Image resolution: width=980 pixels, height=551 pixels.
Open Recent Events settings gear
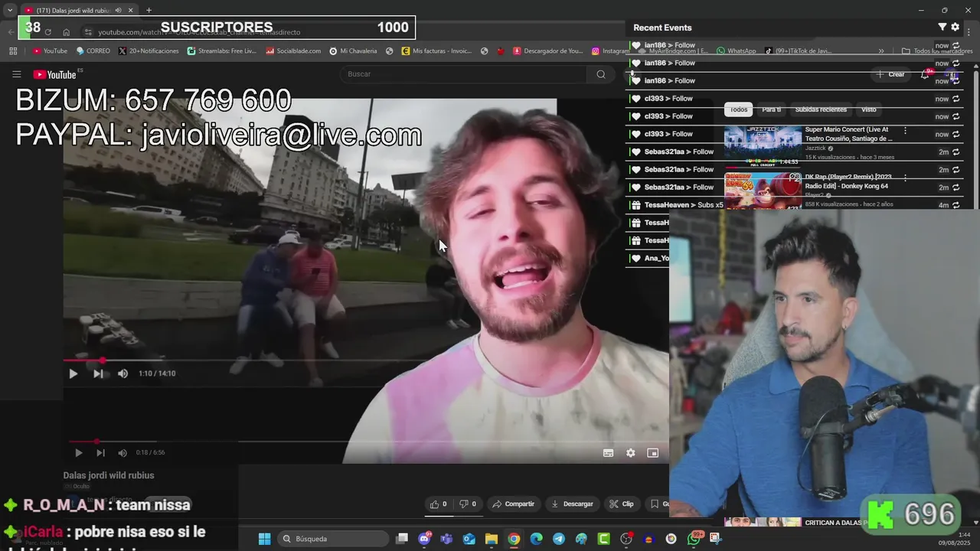955,27
